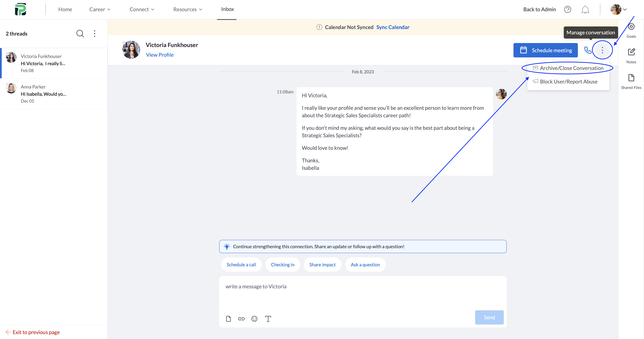Screen dimensions: 644x339
Task: Click the lightbulb tip icon
Action: coord(227,246)
